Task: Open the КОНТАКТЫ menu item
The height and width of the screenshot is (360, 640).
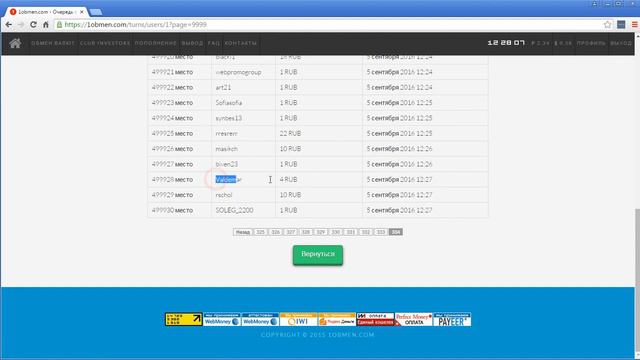Action: click(240, 43)
